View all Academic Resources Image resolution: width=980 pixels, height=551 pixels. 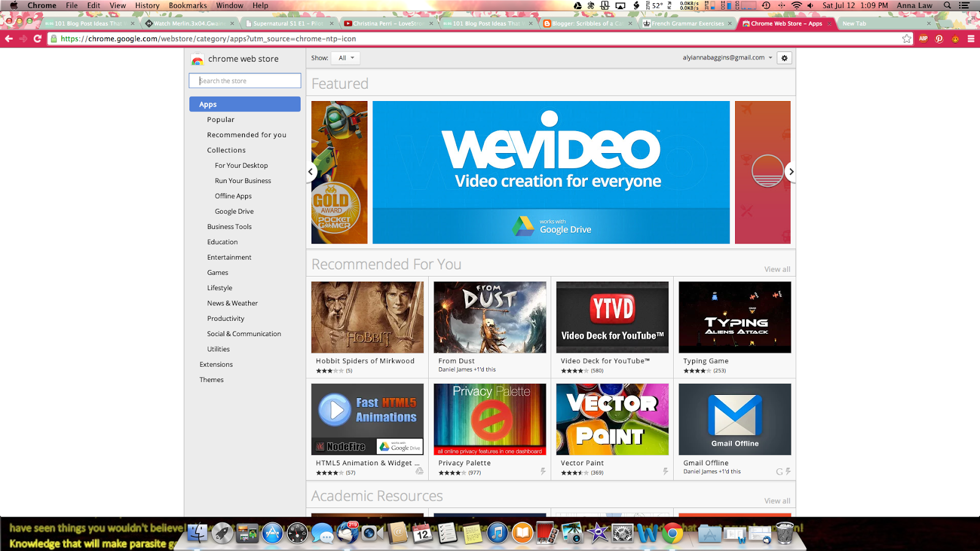[777, 501]
